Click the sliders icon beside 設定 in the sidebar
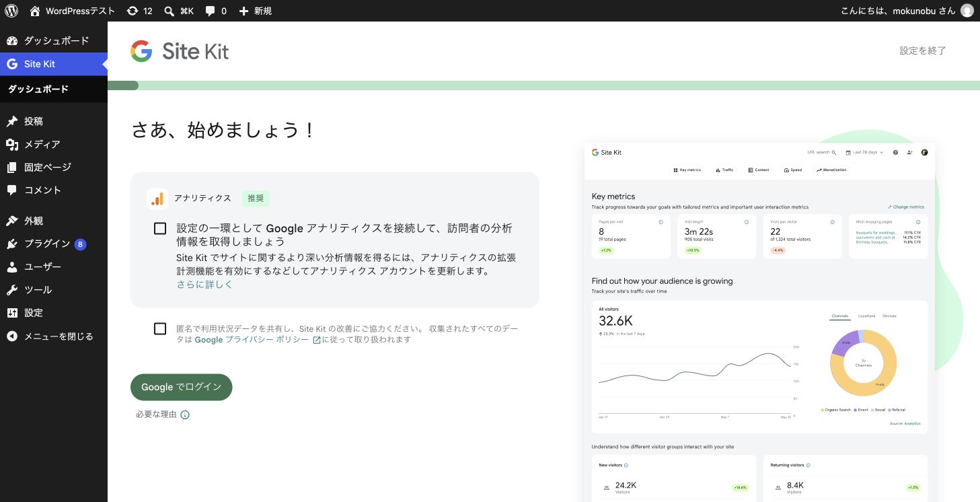The width and height of the screenshot is (980, 502). (x=12, y=313)
